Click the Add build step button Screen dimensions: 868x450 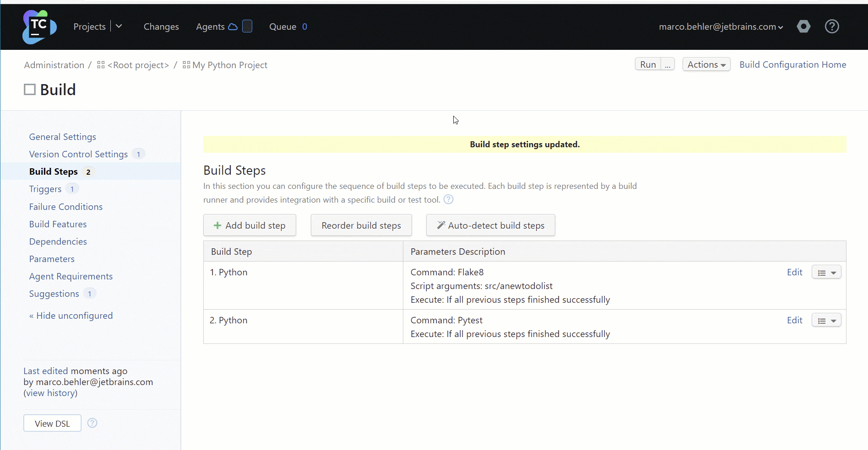point(250,225)
